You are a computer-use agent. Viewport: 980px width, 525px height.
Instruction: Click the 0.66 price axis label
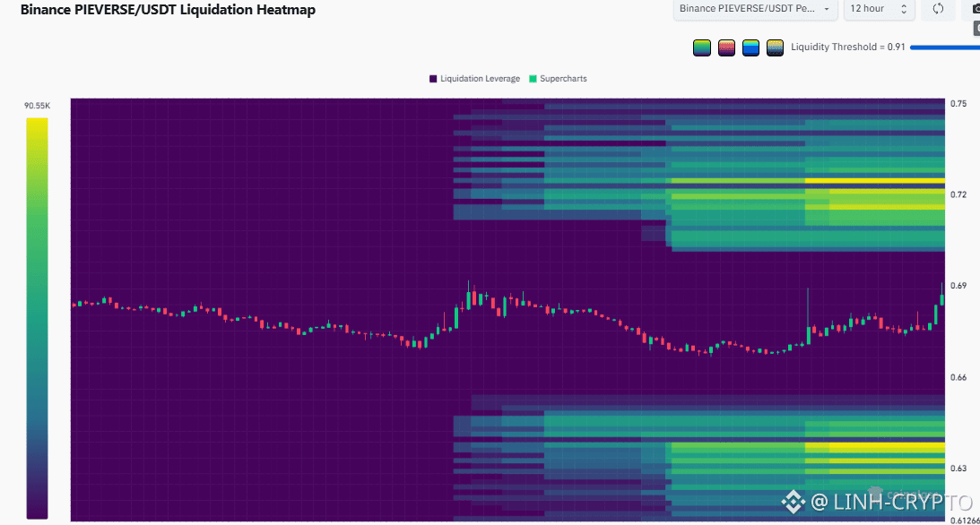click(958, 377)
